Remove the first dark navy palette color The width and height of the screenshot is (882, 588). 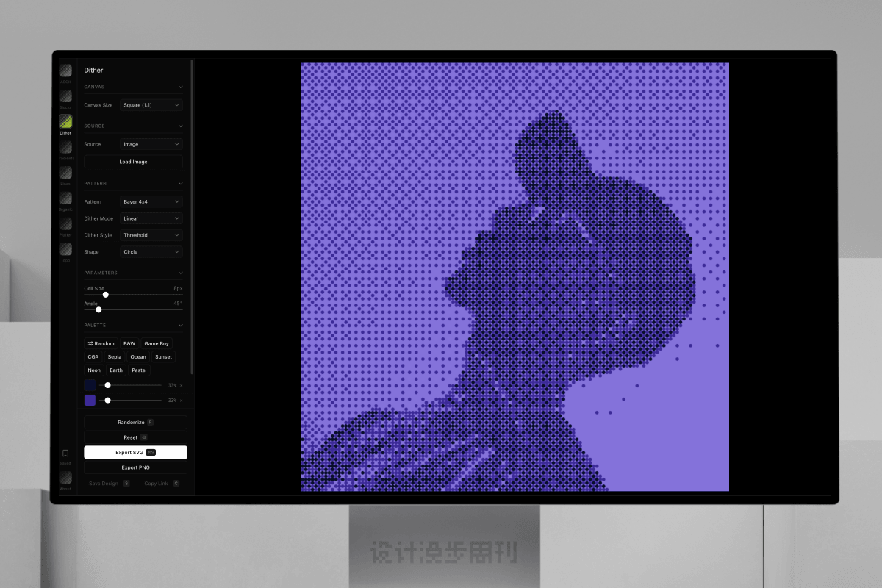pos(182,385)
